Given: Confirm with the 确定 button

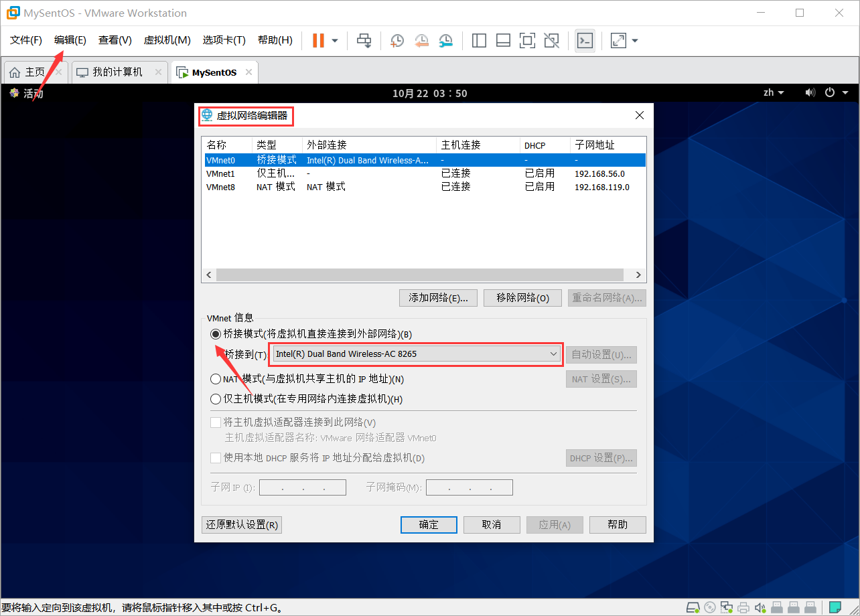Looking at the screenshot, I should pyautogui.click(x=429, y=525).
